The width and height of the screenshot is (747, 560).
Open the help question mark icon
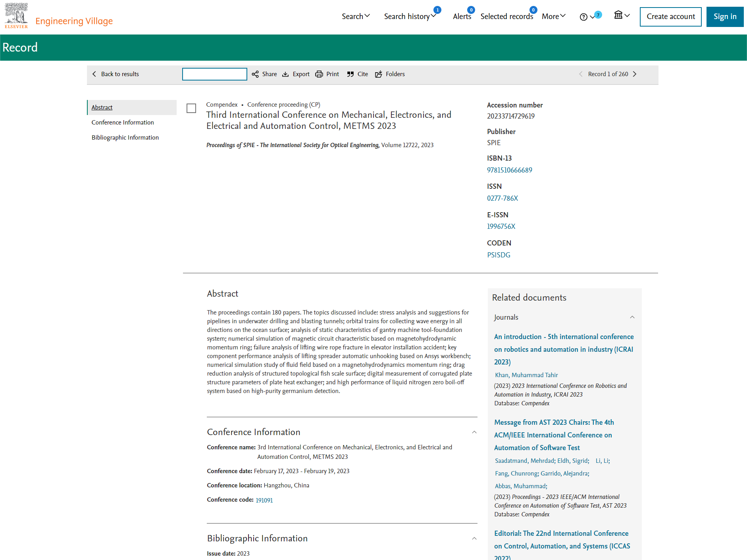pos(583,17)
